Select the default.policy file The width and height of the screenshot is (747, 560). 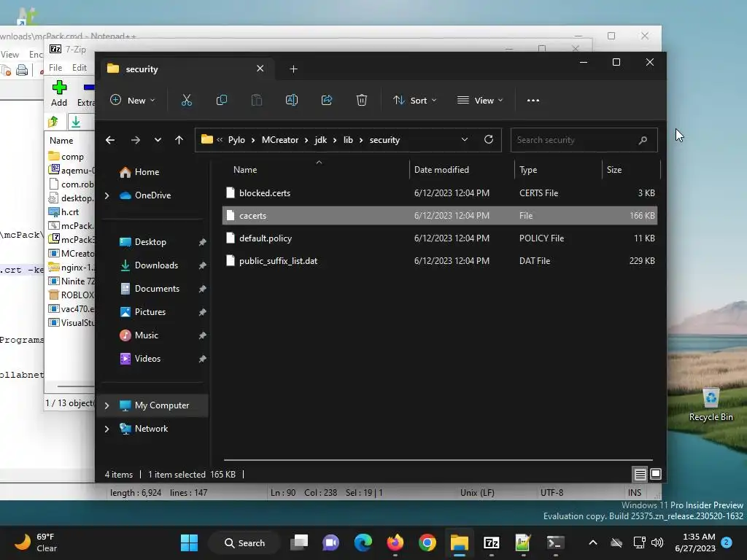tap(440, 238)
